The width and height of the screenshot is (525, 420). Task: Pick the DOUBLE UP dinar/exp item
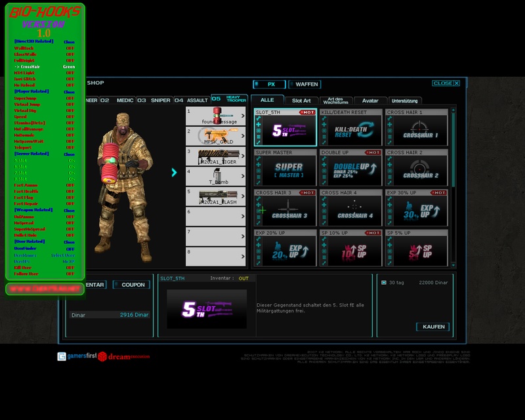click(x=350, y=167)
